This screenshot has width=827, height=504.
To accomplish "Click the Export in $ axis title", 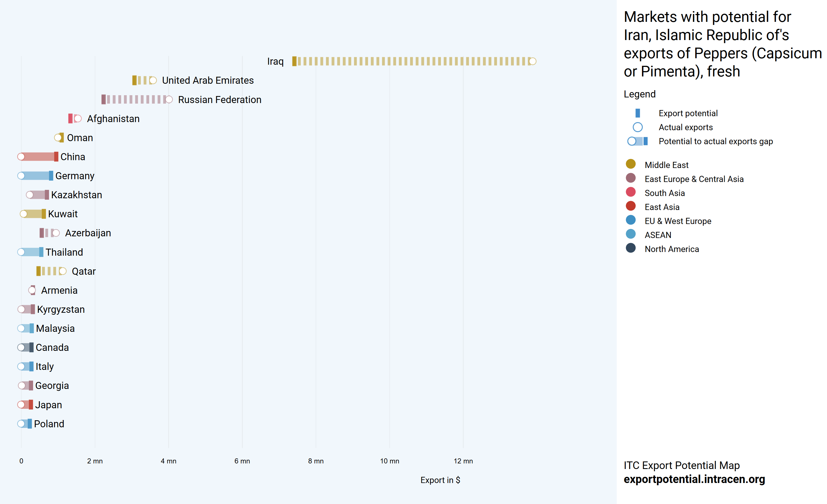I will (x=440, y=480).
